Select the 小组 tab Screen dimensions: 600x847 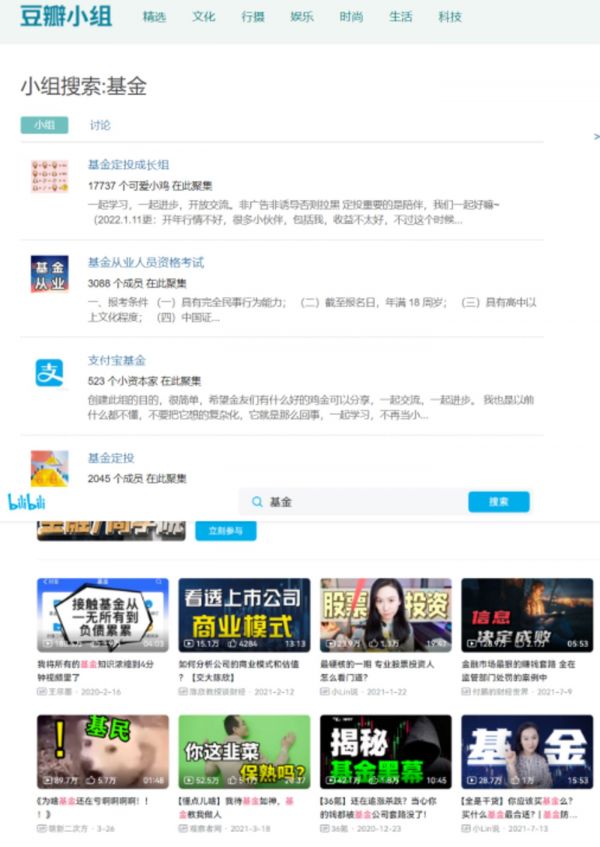[x=44, y=126]
